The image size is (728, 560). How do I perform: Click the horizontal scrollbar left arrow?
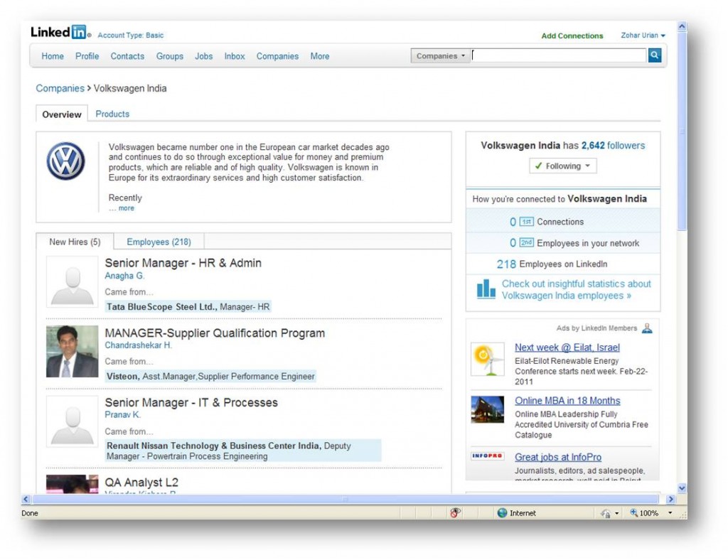pyautogui.click(x=26, y=499)
